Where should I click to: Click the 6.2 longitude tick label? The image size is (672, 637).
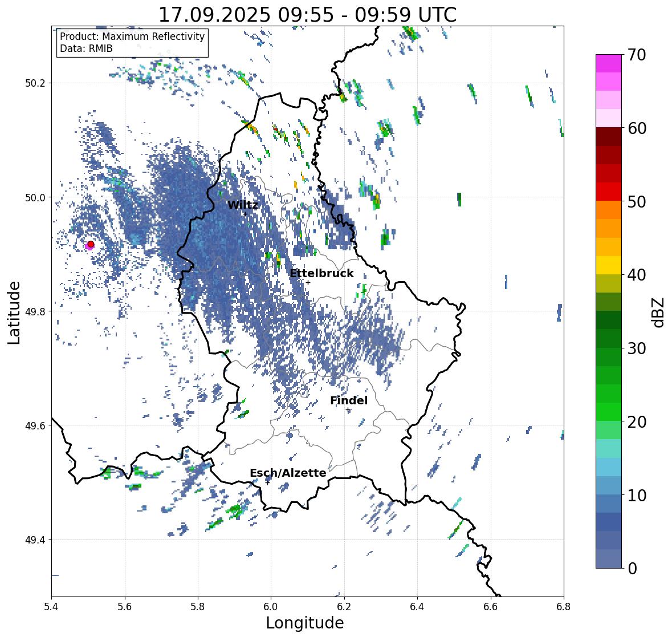point(344,607)
